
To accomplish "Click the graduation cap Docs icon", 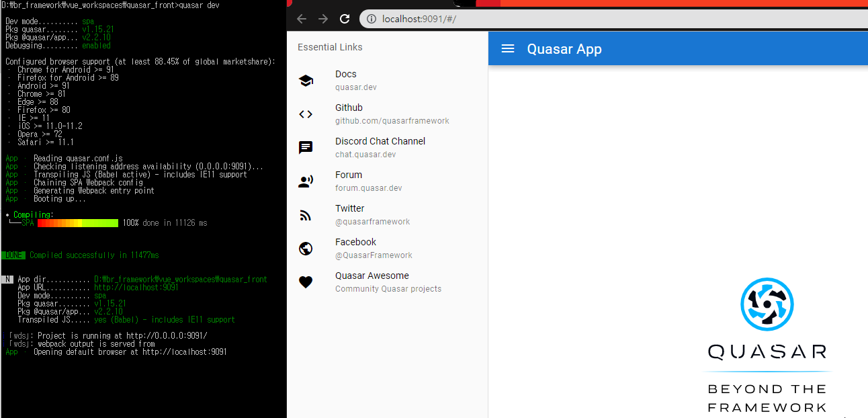I will click(306, 81).
